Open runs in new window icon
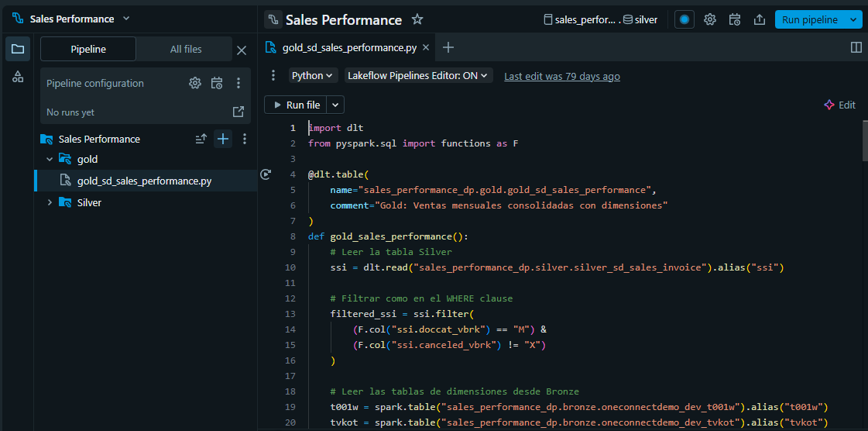This screenshot has height=431, width=868. [238, 112]
